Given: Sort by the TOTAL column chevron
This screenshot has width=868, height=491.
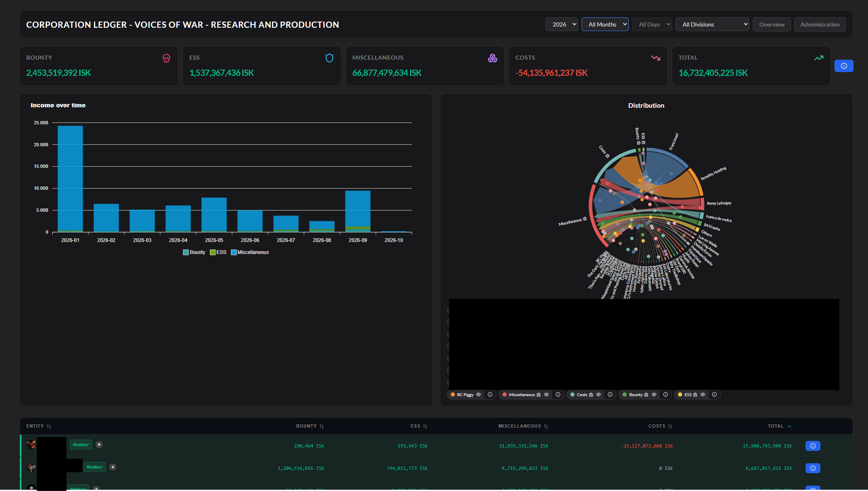Looking at the screenshot, I should [789, 426].
